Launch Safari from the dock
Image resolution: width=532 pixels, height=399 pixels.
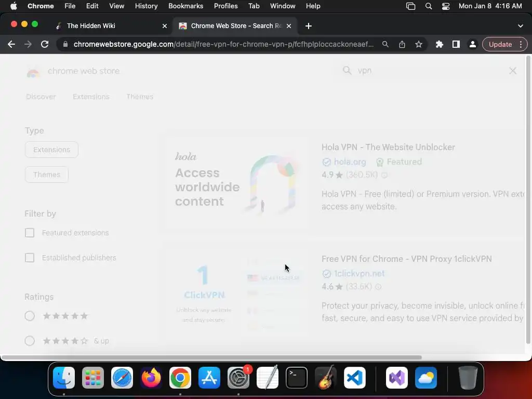(x=122, y=378)
